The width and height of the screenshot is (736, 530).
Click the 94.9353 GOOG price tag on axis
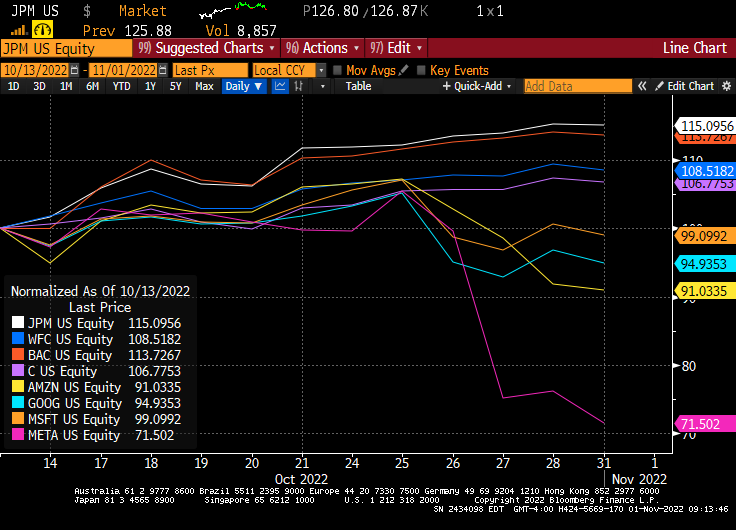point(705,264)
